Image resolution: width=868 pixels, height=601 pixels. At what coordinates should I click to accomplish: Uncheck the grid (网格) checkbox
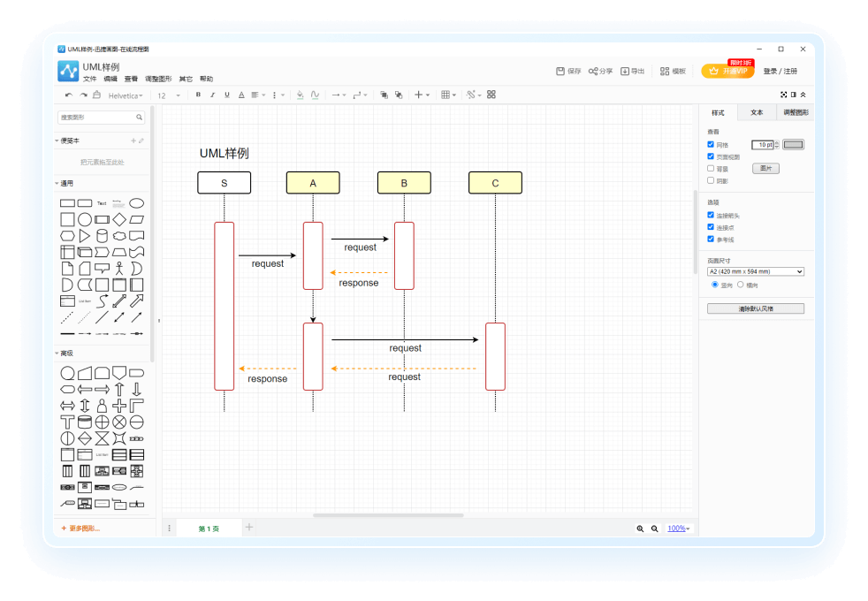pos(711,144)
